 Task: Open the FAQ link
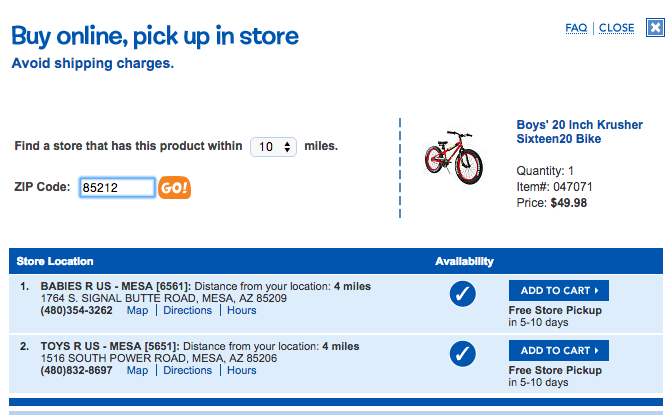576,28
